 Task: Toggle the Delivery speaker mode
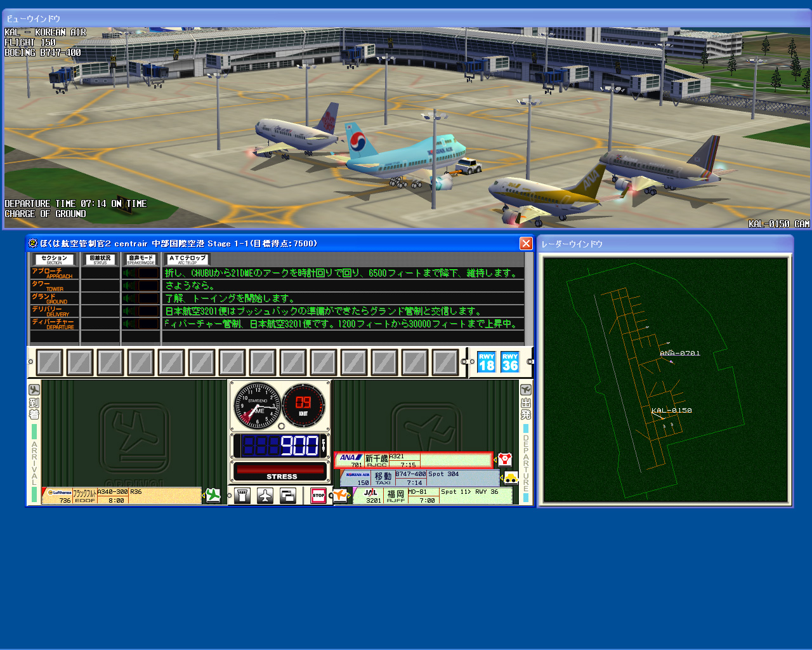[x=141, y=311]
